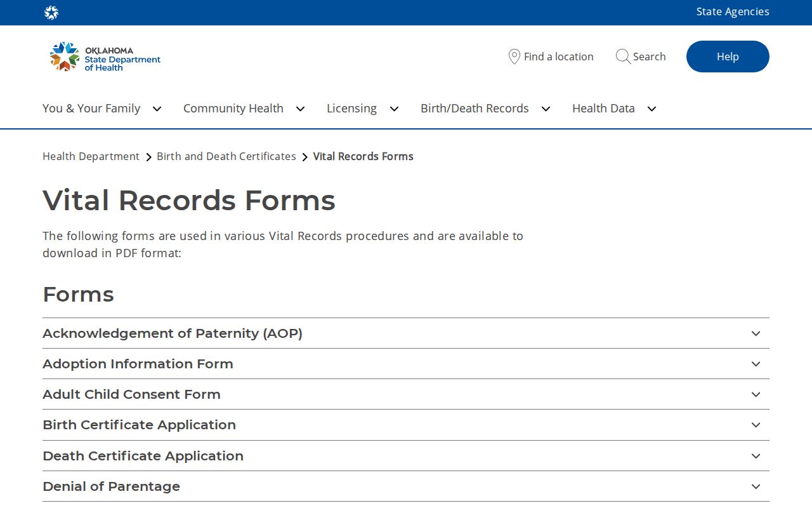The image size is (812, 508).
Task: Click the Oklahoma star icon in top bar
Action: [51, 13]
